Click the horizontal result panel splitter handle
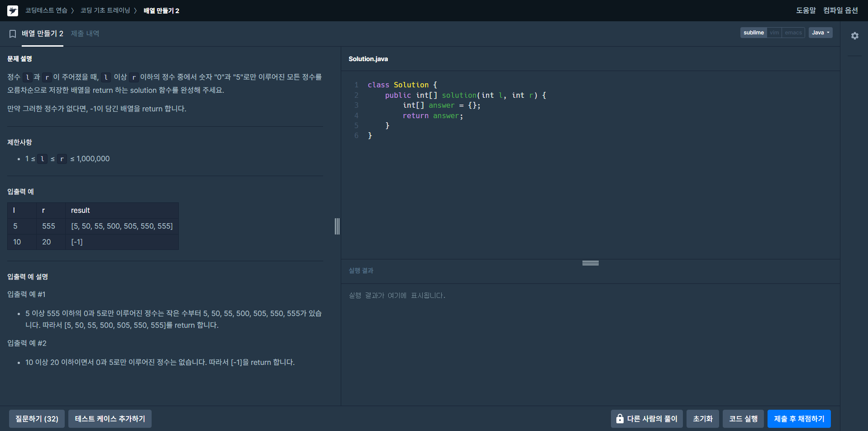This screenshot has width=868, height=431. pos(591,263)
